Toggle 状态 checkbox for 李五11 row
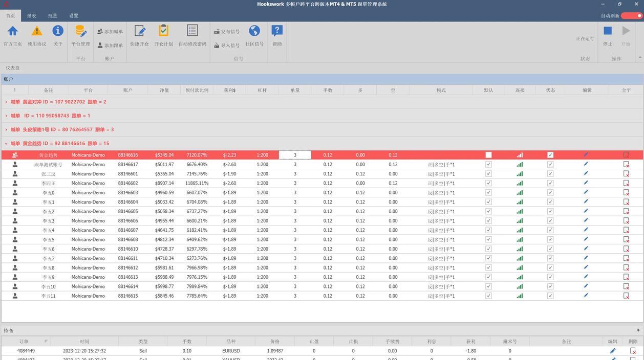644x360 pixels. 550,296
